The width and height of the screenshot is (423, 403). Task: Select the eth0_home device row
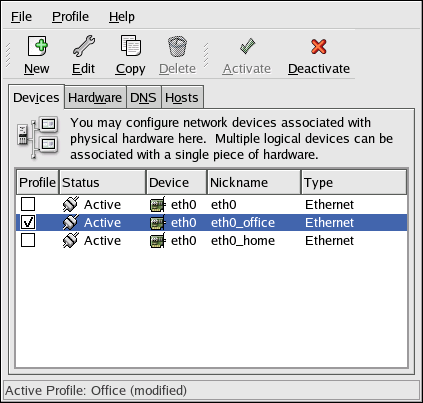(212, 240)
